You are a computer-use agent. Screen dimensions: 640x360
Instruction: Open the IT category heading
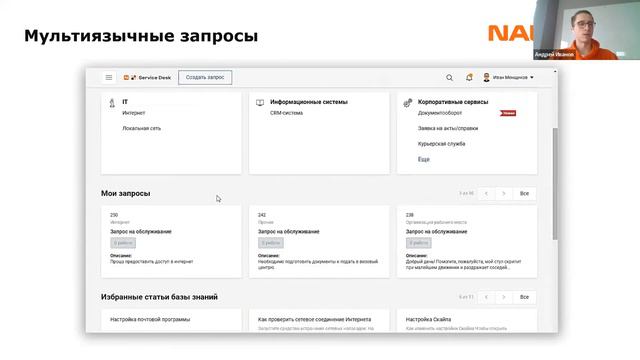(125, 102)
